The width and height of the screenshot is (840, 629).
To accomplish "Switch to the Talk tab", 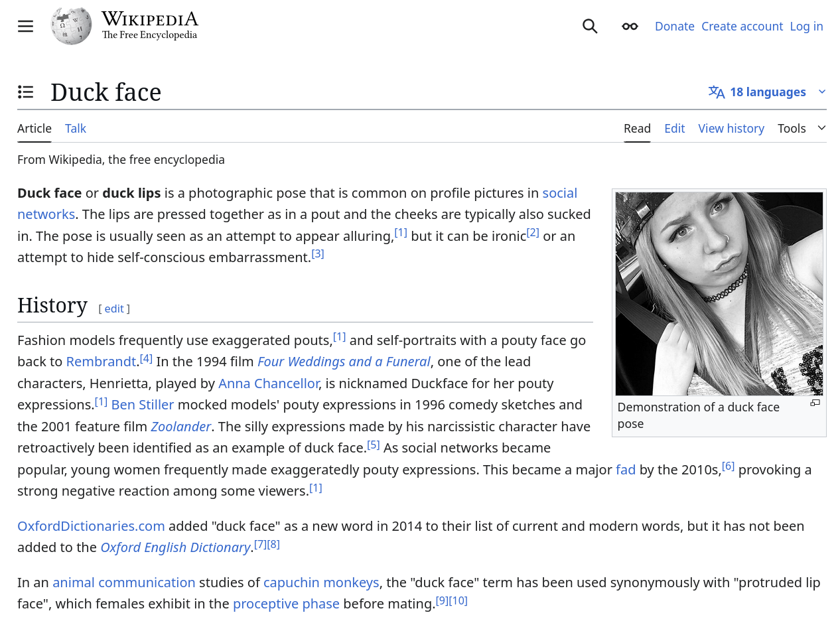I will pos(76,128).
